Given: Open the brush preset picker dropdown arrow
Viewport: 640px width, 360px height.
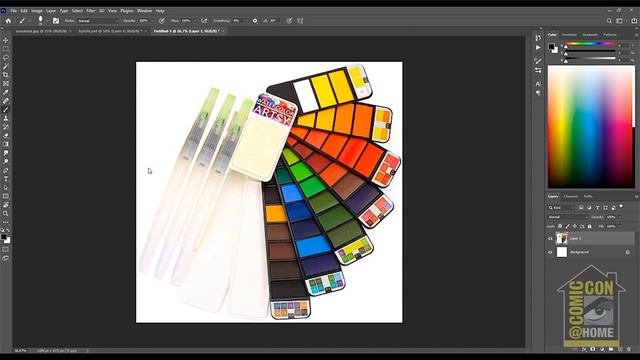Looking at the screenshot, I should [47, 21].
